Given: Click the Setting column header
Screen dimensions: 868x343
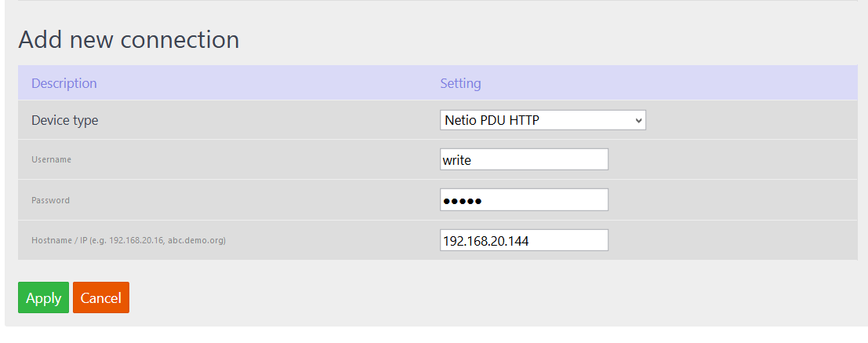Looking at the screenshot, I should (460, 83).
